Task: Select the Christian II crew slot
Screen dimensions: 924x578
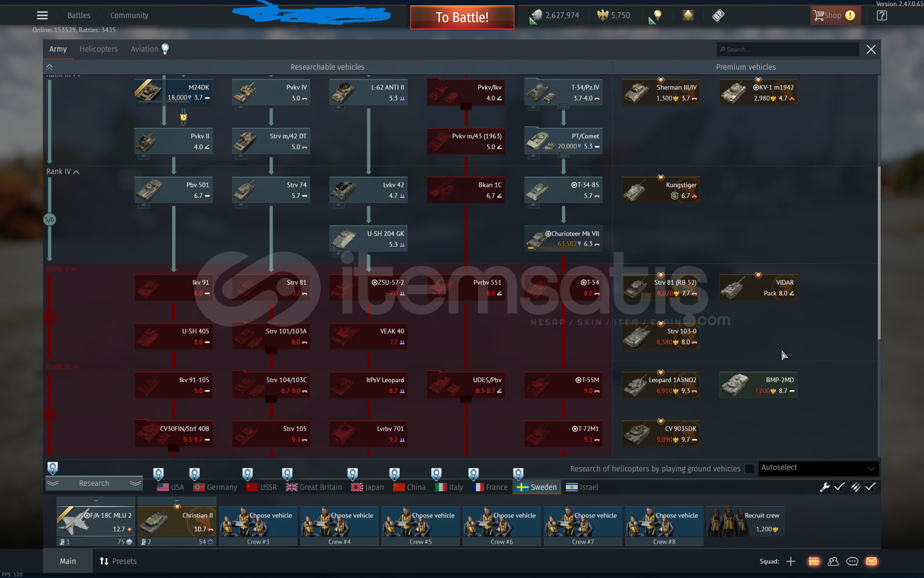Action: (x=177, y=521)
